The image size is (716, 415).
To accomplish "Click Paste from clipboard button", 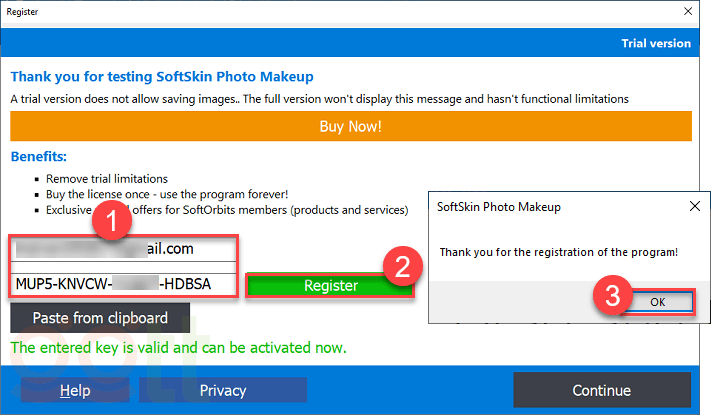I will point(98,318).
